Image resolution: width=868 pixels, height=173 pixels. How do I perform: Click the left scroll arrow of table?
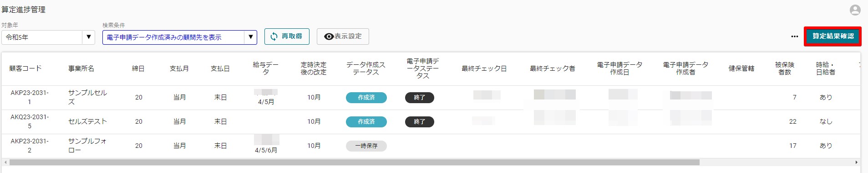point(5,162)
